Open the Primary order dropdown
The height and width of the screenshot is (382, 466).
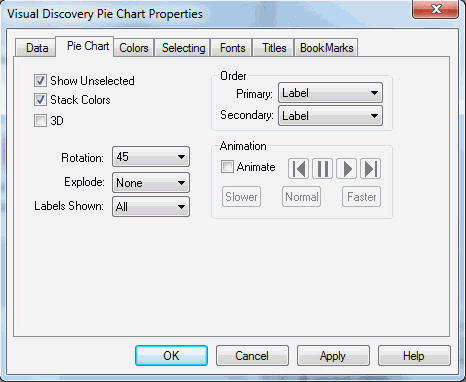pyautogui.click(x=330, y=92)
